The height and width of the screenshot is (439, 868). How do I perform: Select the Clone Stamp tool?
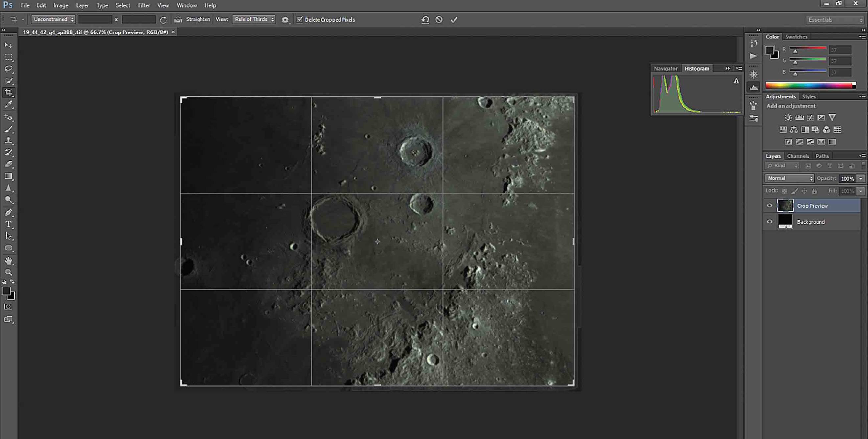(9, 141)
